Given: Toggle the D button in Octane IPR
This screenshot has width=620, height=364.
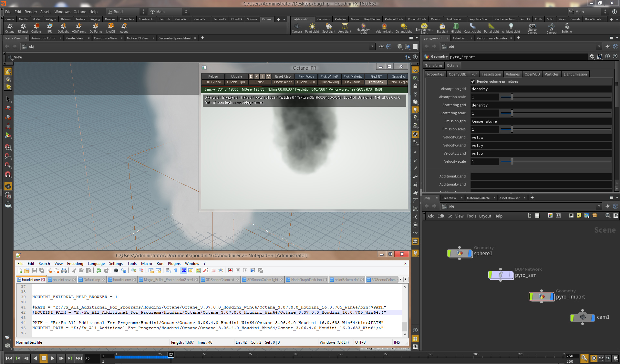Looking at the screenshot, I should pos(251,77).
